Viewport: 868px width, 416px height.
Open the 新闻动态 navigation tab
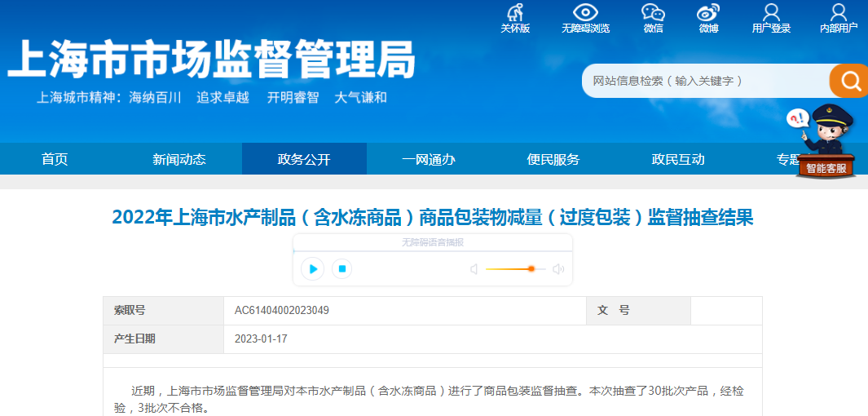point(179,160)
